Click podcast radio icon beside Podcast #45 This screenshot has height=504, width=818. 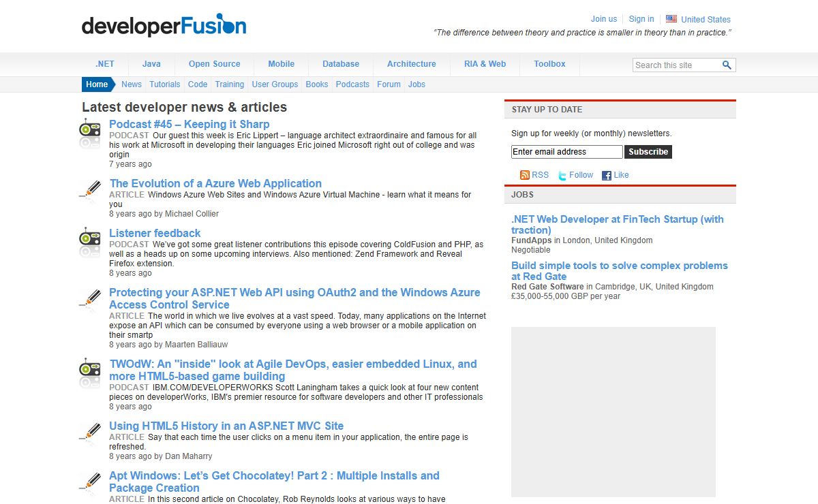[x=89, y=132]
